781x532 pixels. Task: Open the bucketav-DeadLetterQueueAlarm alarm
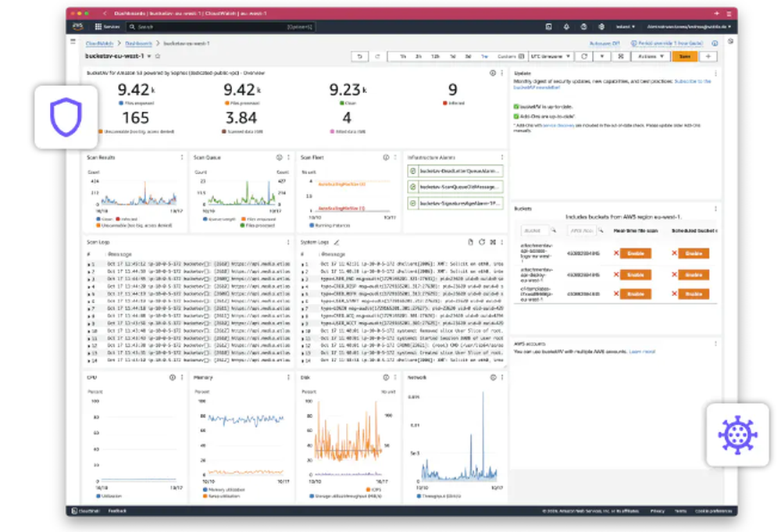click(x=455, y=171)
